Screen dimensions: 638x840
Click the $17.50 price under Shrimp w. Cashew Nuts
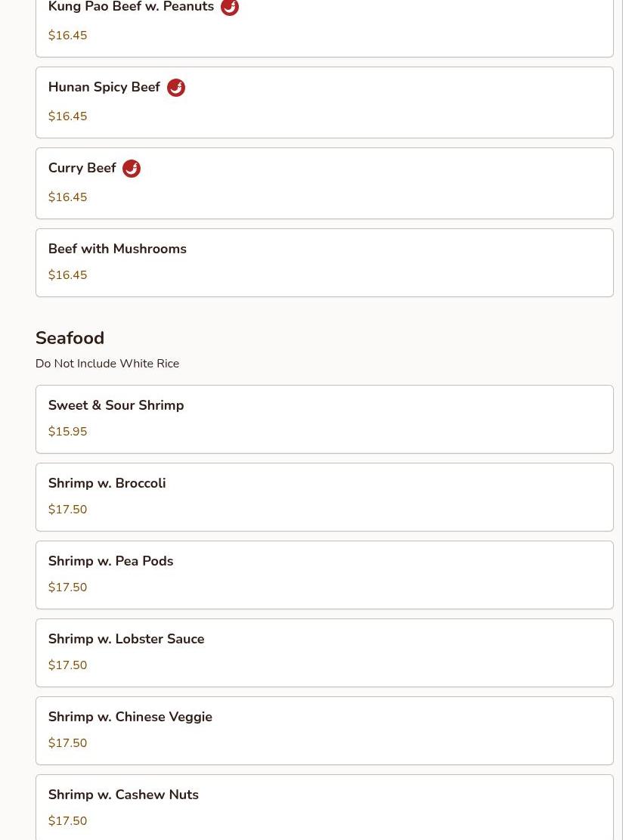click(x=67, y=820)
